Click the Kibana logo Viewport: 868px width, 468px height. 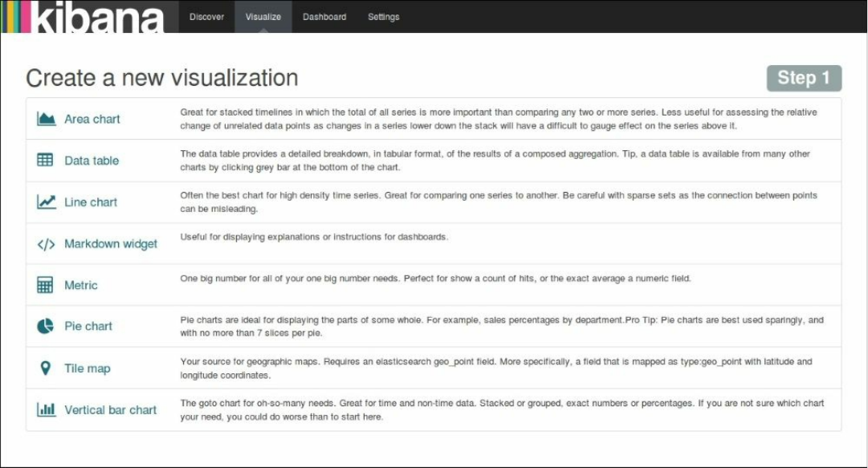[x=84, y=17]
